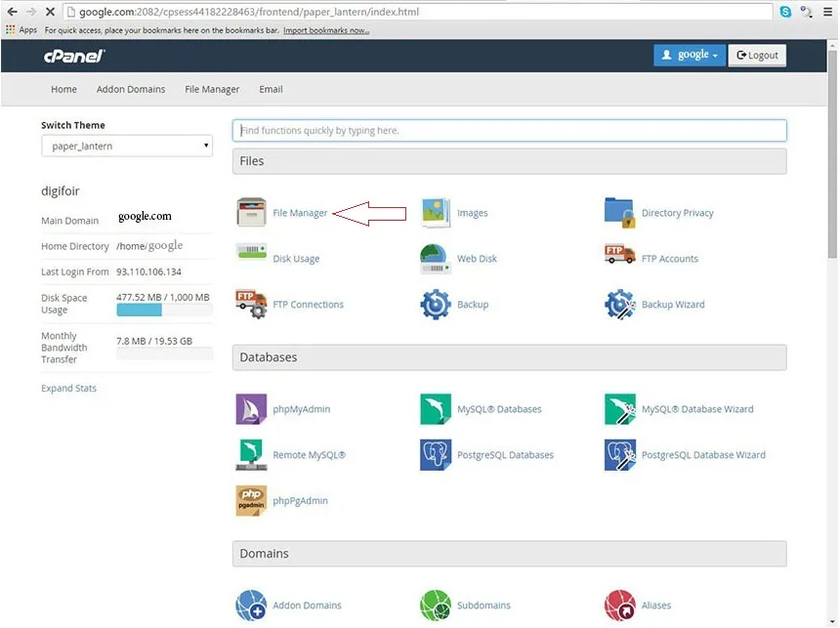
Task: Launch the phpPgAdmin icon
Action: pyautogui.click(x=251, y=500)
